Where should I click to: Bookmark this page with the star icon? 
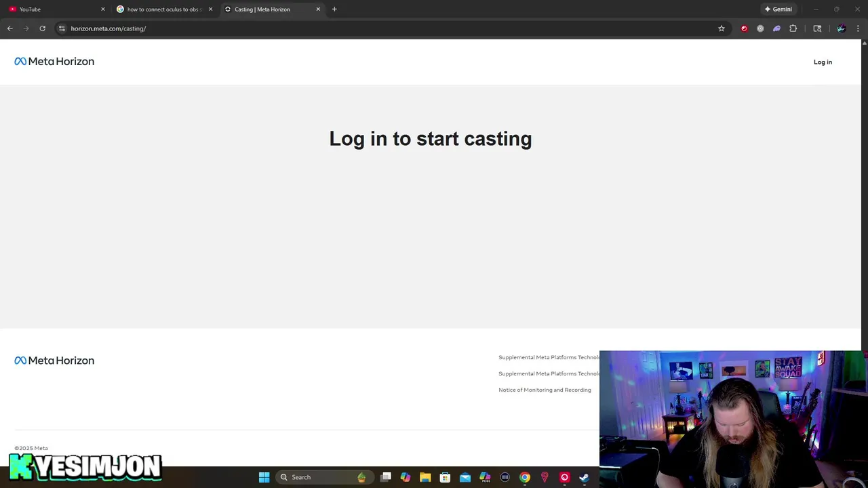tap(722, 28)
